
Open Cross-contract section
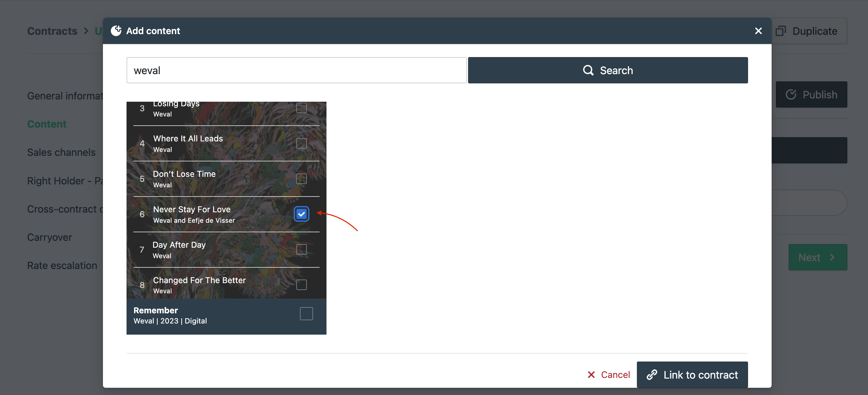coord(65,209)
